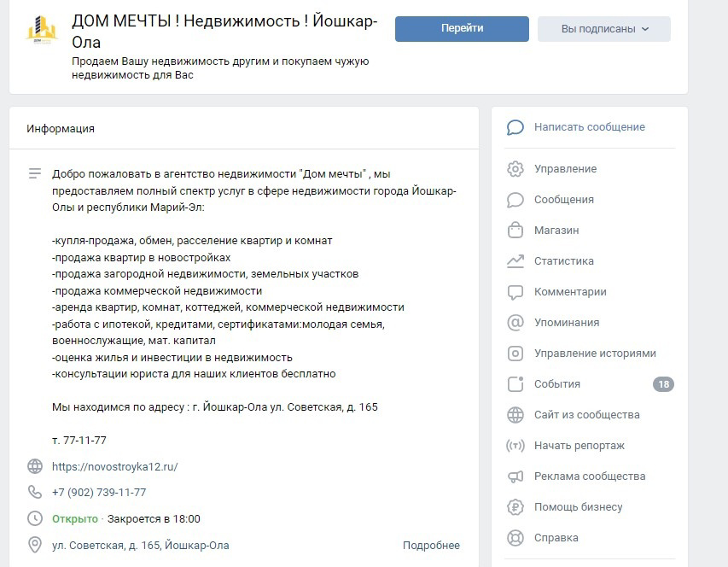Viewport: 728px width, 567px height.
Task: Click the globe icon for Сайт из сообщества
Action: (x=515, y=415)
